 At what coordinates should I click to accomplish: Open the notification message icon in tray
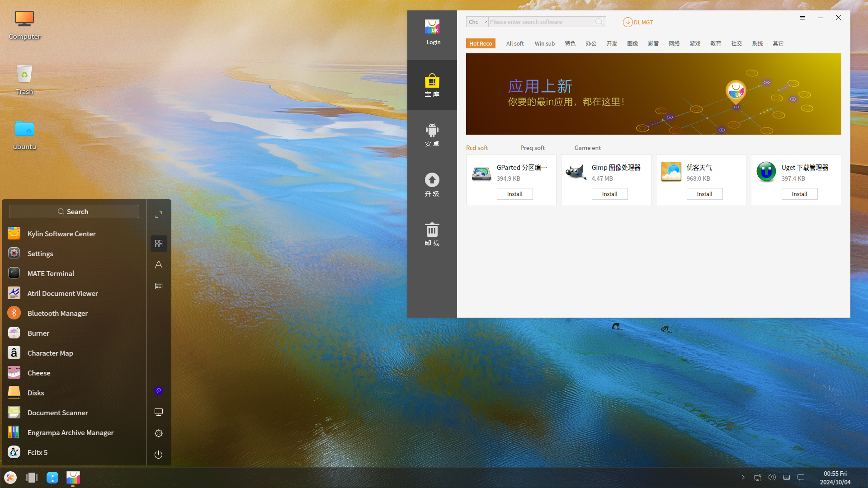click(x=801, y=478)
